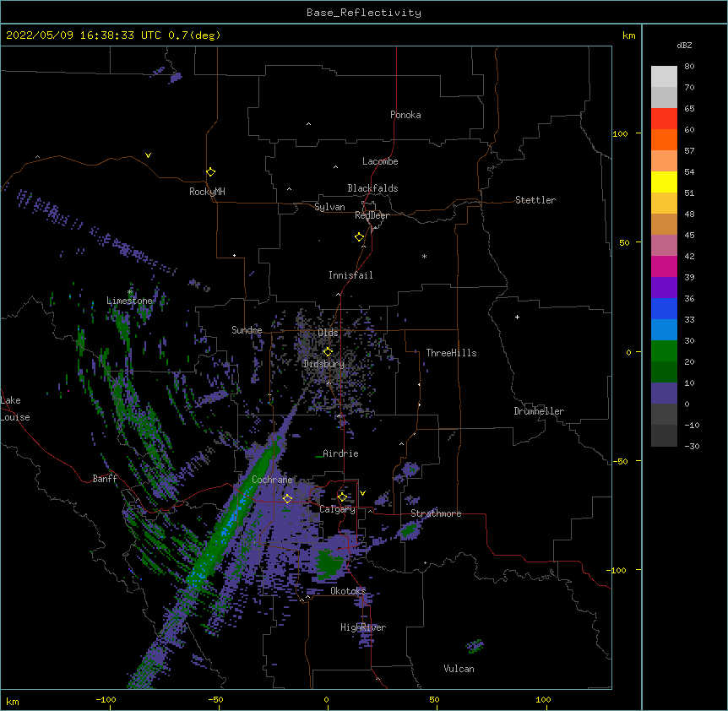Click the yellow station marker near RockyMH
This screenshot has height=711, width=728.
[x=211, y=172]
